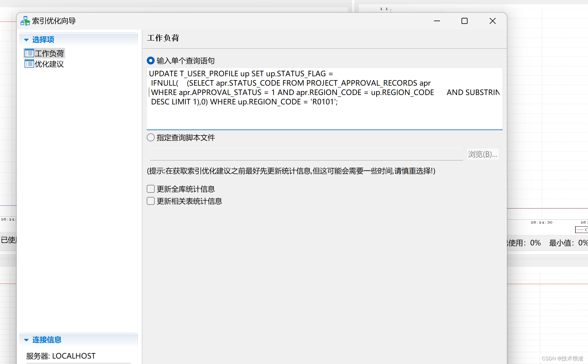Enable 更新全库统计信息 checkbox
Viewport: 588px width, 364px height.
[151, 189]
